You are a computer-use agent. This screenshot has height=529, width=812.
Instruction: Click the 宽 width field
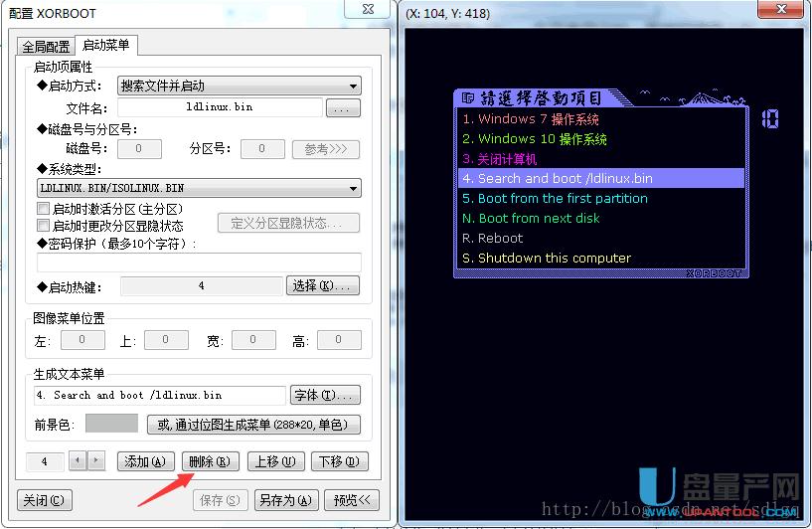click(253, 340)
